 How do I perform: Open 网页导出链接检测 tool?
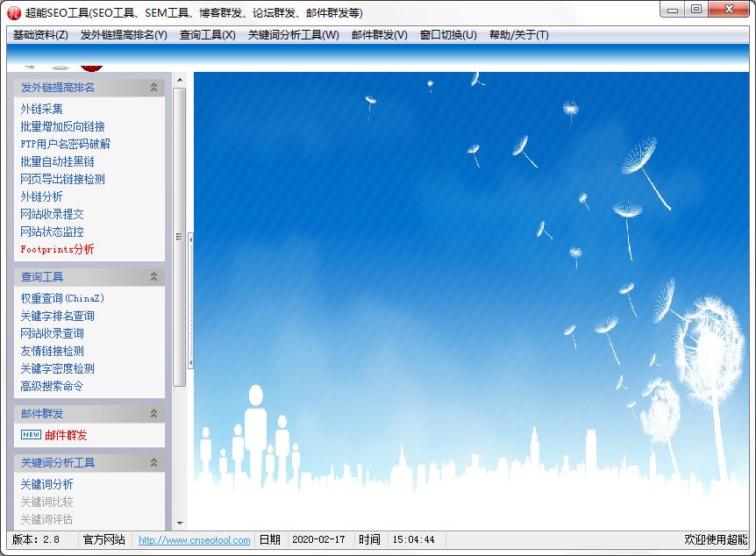point(62,179)
